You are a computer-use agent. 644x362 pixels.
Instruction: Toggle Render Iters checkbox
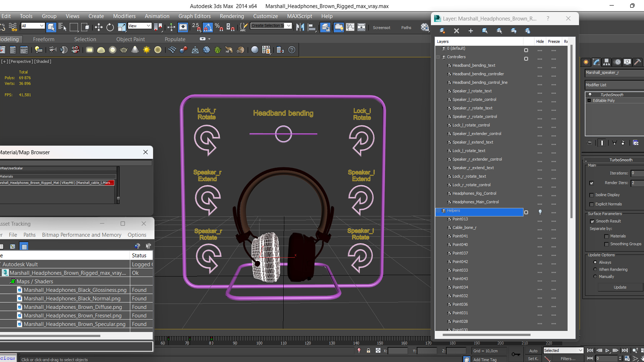(x=591, y=183)
